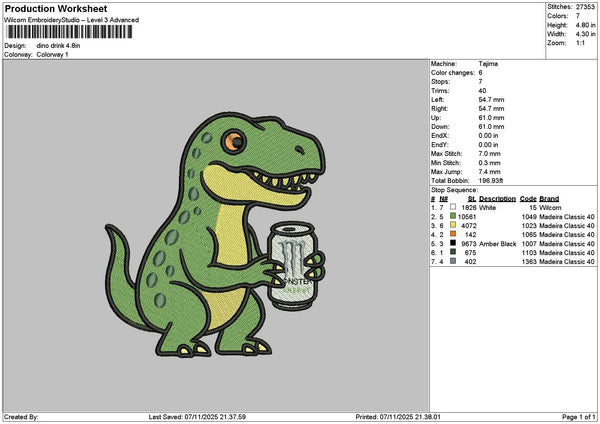Pick the yellow thread swatch in stop 3
This screenshot has height=424, width=600.
tap(453, 225)
